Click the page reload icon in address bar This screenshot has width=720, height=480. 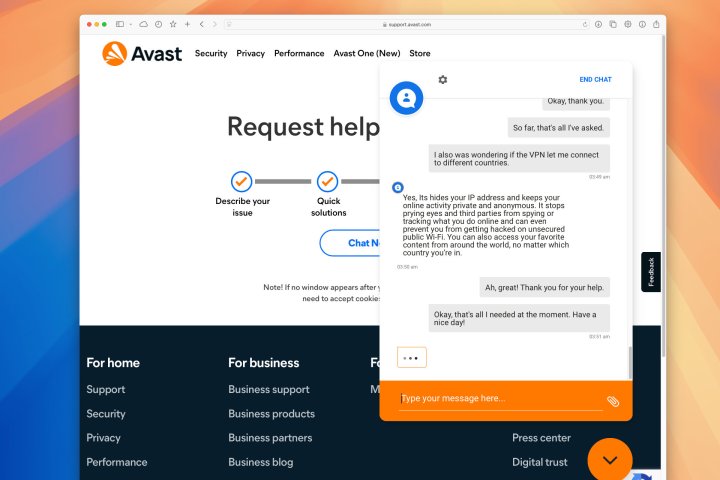point(585,23)
